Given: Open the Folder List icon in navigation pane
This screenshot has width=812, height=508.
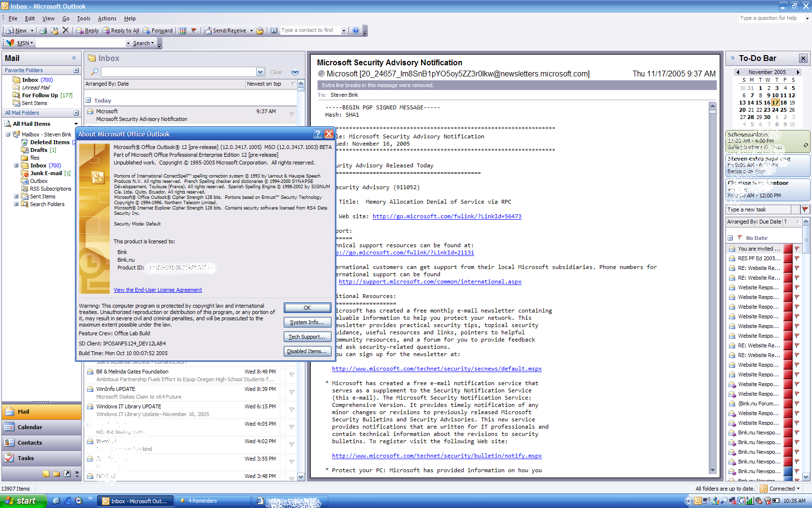Looking at the screenshot, I should click(57, 474).
